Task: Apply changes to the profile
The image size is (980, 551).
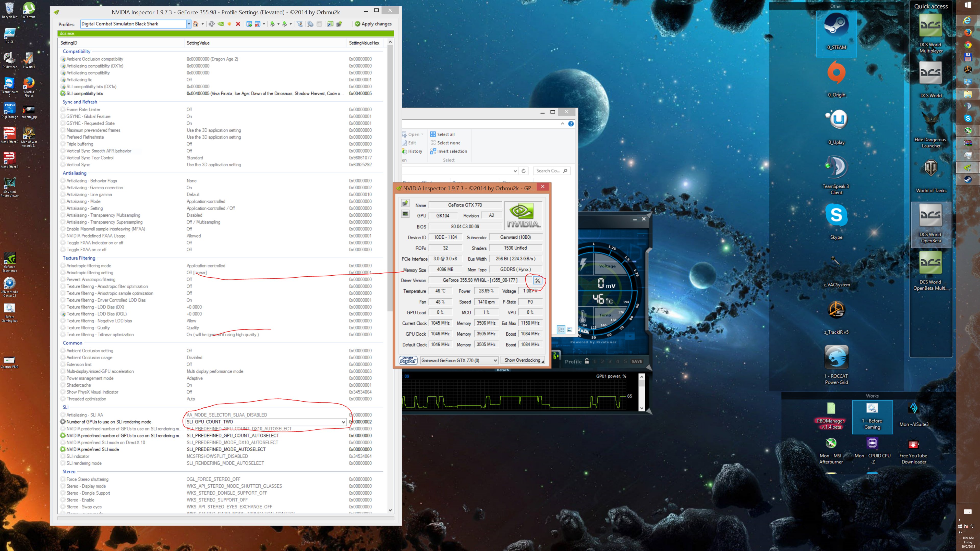Action: click(373, 24)
